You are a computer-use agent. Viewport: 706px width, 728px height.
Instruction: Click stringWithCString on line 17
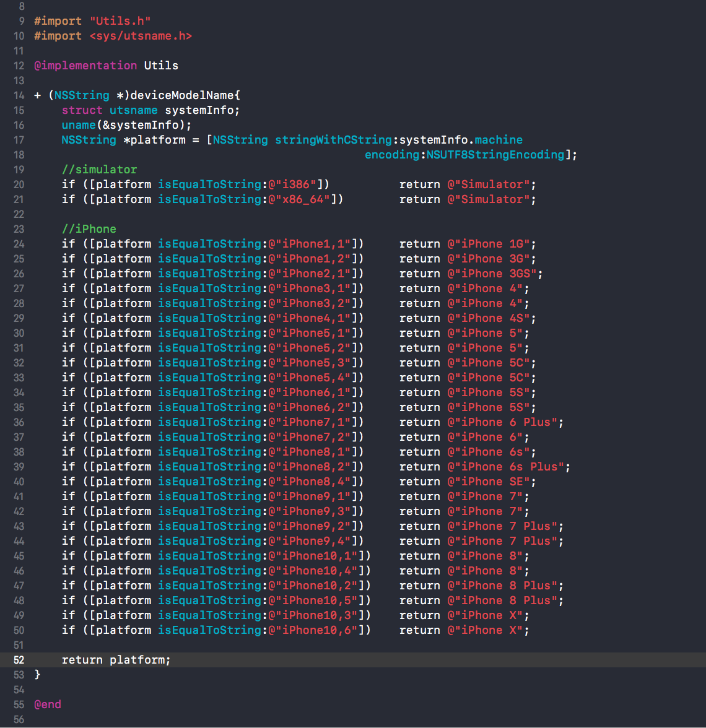[333, 140]
